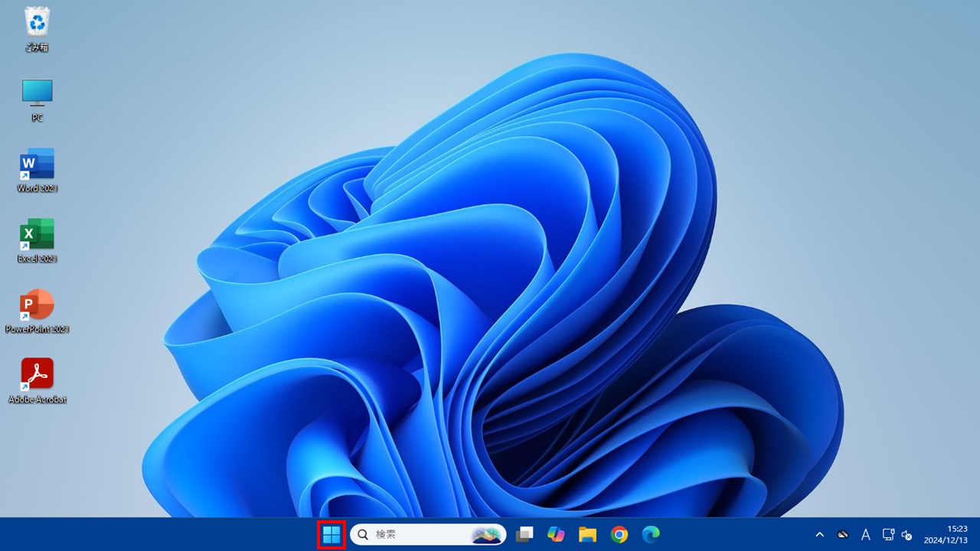
Task: Launch Microsoft Edge from the taskbar
Action: 651,534
